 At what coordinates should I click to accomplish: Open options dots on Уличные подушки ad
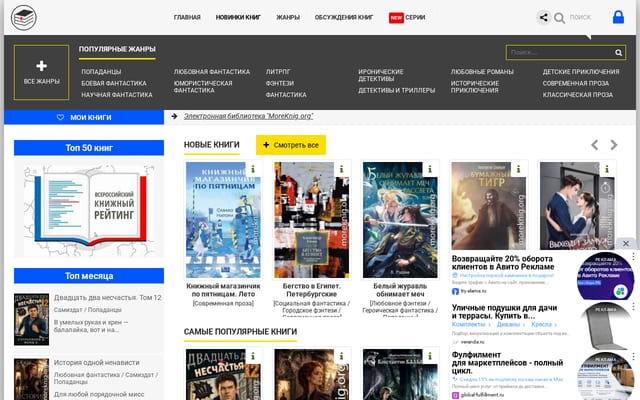633,306
